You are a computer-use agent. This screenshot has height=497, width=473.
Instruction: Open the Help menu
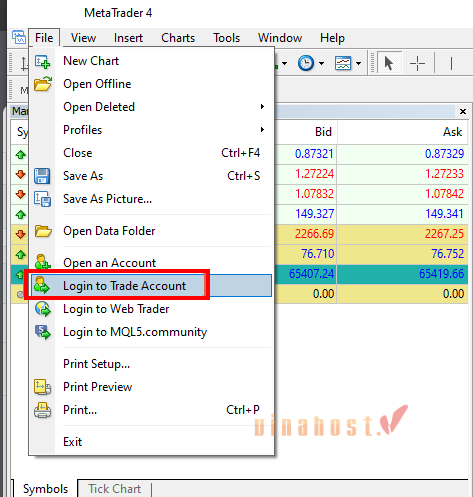coord(332,38)
